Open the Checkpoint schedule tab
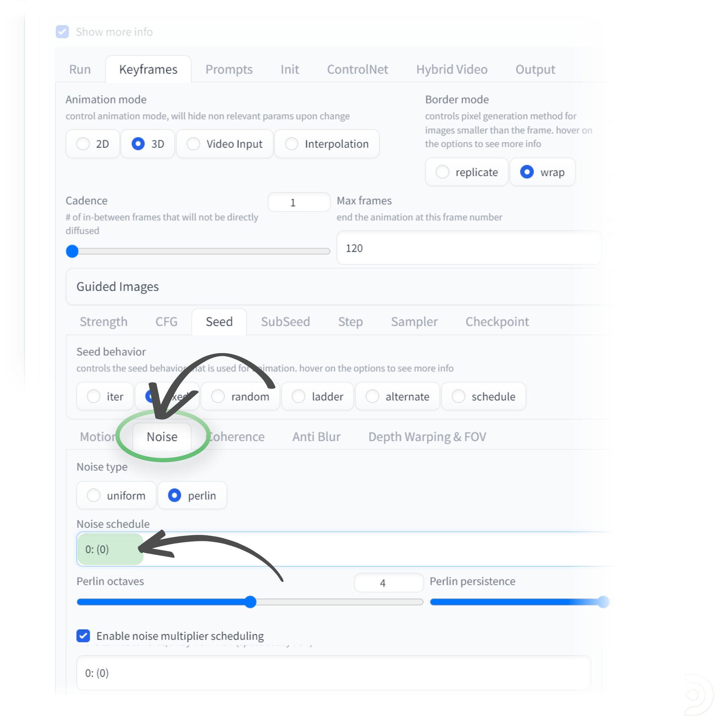The width and height of the screenshot is (728, 728). [496, 321]
